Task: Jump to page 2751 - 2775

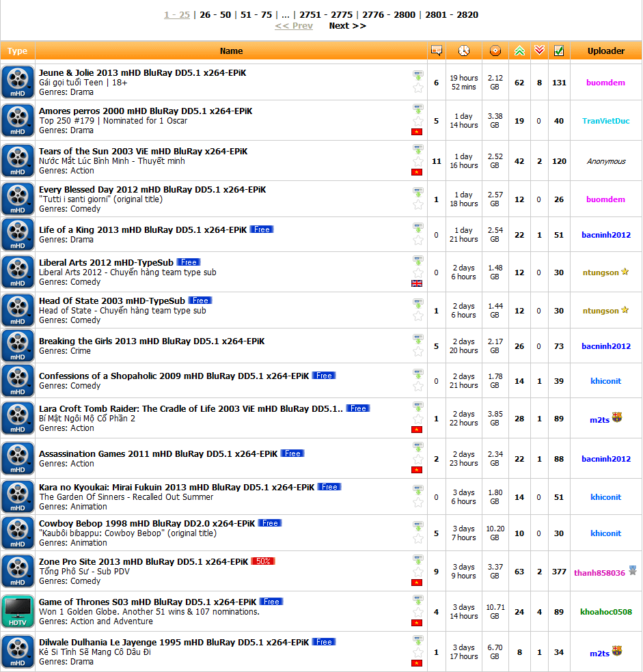Action: point(326,14)
